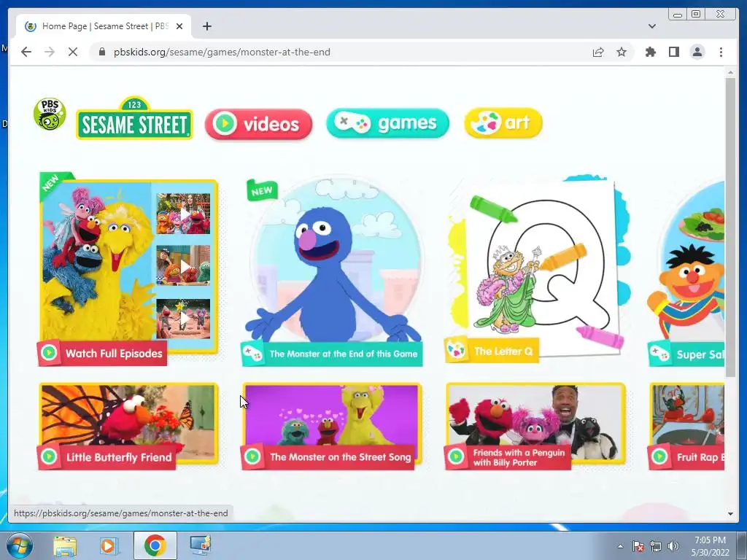Click play icon on Friends with a Penguin label
This screenshot has height=560, width=747.
[456, 456]
